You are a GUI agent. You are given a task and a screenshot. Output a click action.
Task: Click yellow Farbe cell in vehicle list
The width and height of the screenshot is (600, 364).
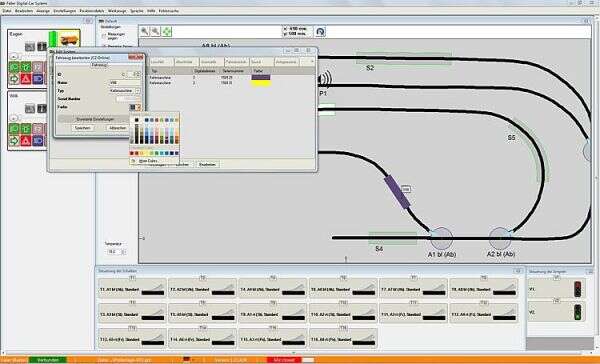coord(261,83)
